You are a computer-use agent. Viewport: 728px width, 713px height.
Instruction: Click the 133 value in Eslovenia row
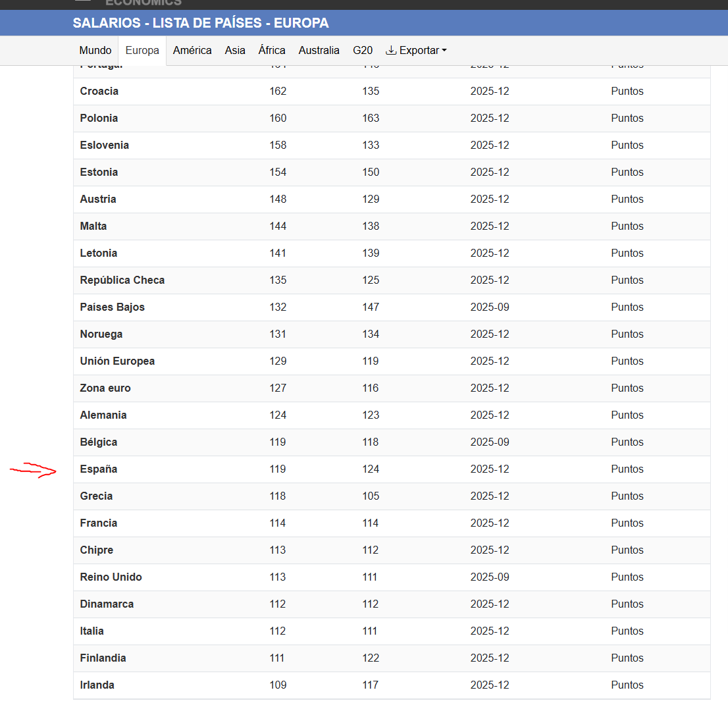371,145
